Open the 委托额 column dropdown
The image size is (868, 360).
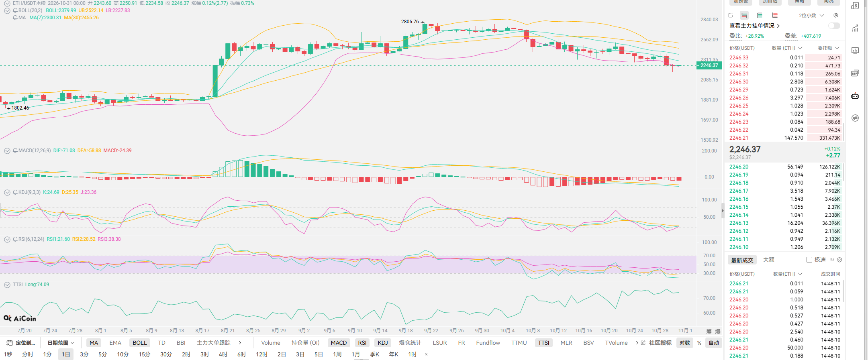pyautogui.click(x=829, y=48)
